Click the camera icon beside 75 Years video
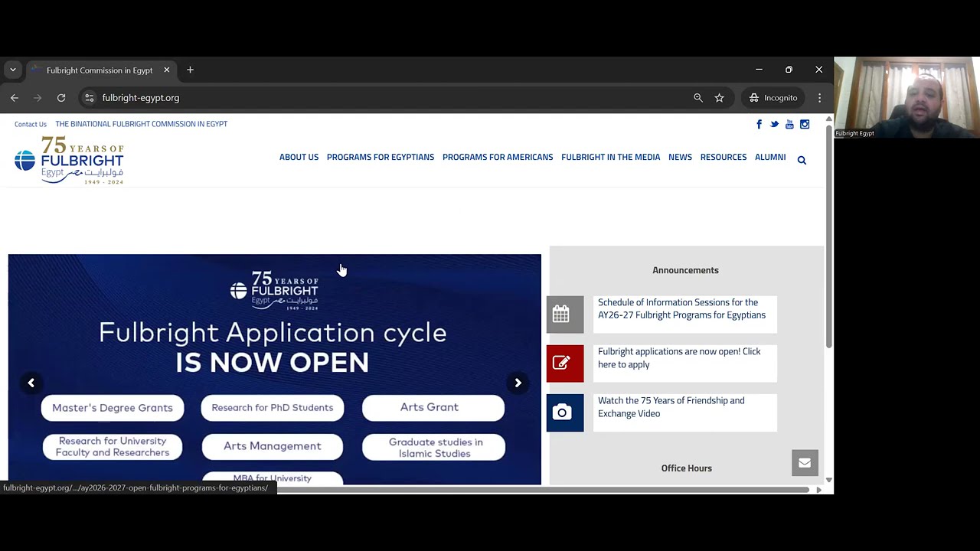 (565, 412)
